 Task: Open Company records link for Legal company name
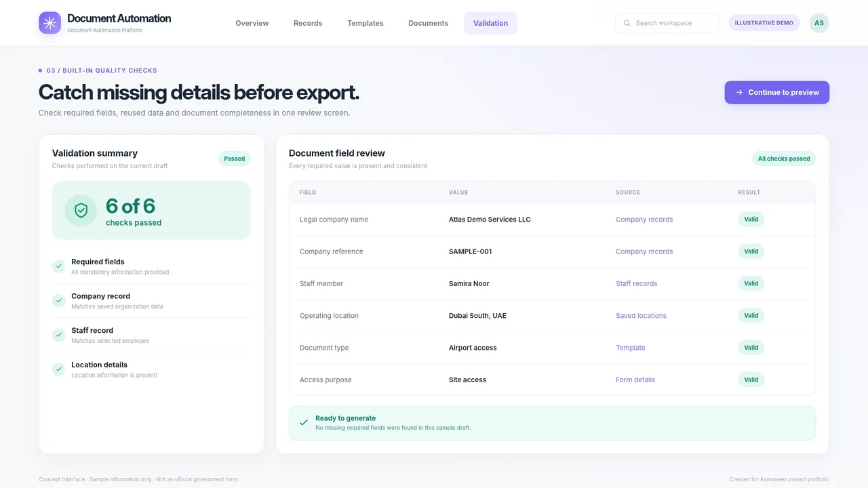point(644,220)
